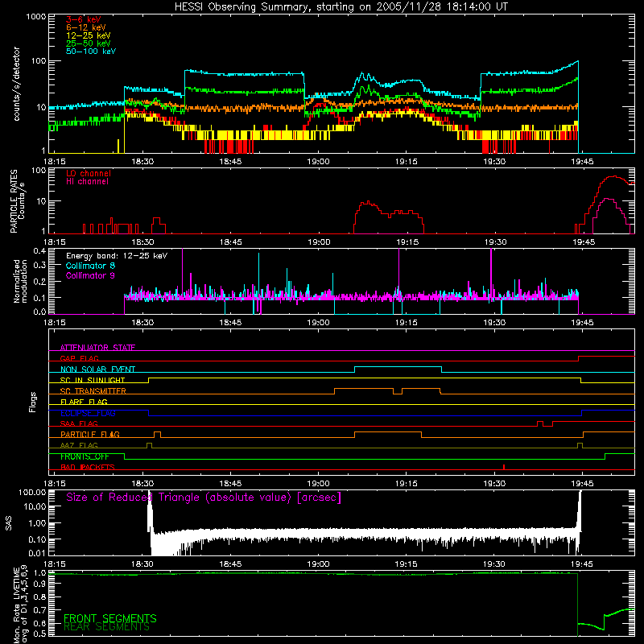
Task: Click the 19:15 tick under Flags panel
Action: (407, 484)
